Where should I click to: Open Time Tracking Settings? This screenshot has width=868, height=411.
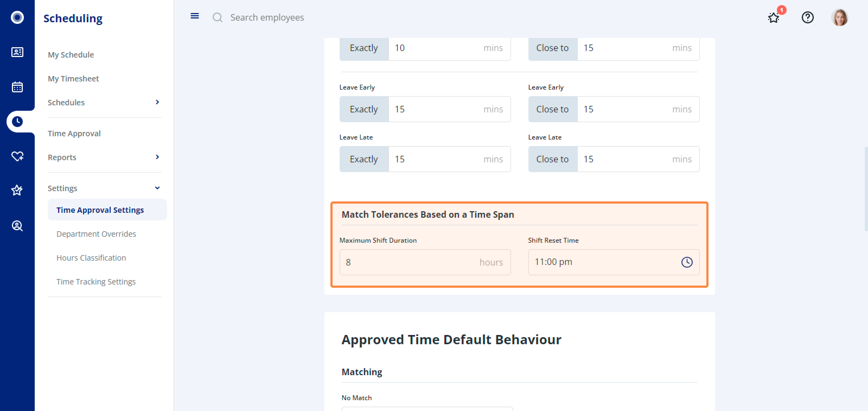[96, 282]
